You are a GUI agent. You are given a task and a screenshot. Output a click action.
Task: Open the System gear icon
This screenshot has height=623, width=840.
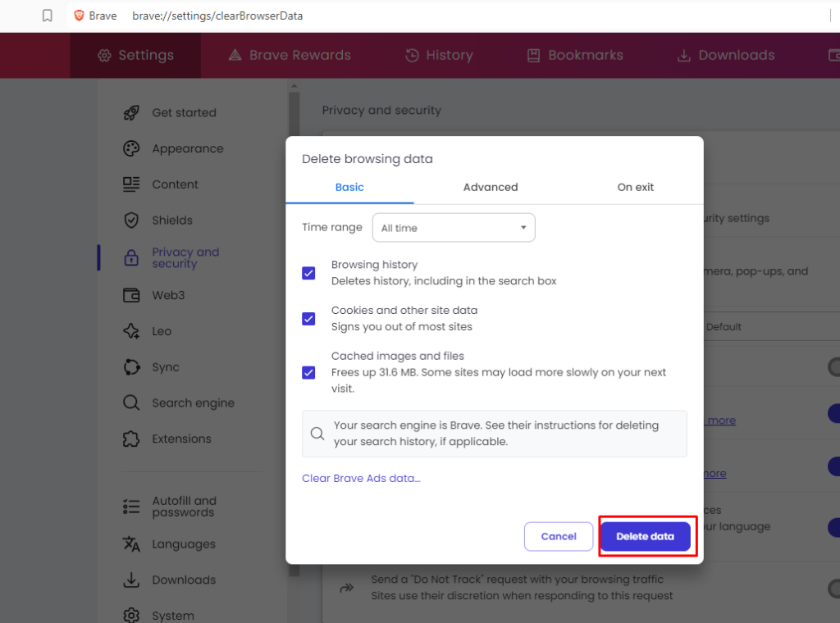(130, 614)
